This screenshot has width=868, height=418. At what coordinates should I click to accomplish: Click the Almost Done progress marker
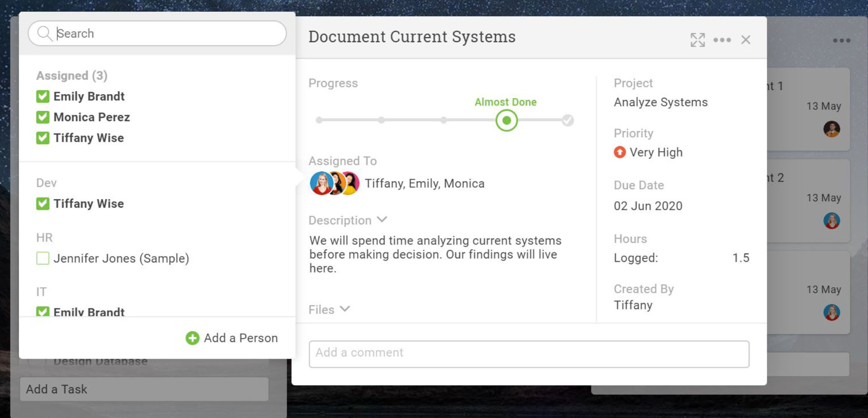[506, 120]
